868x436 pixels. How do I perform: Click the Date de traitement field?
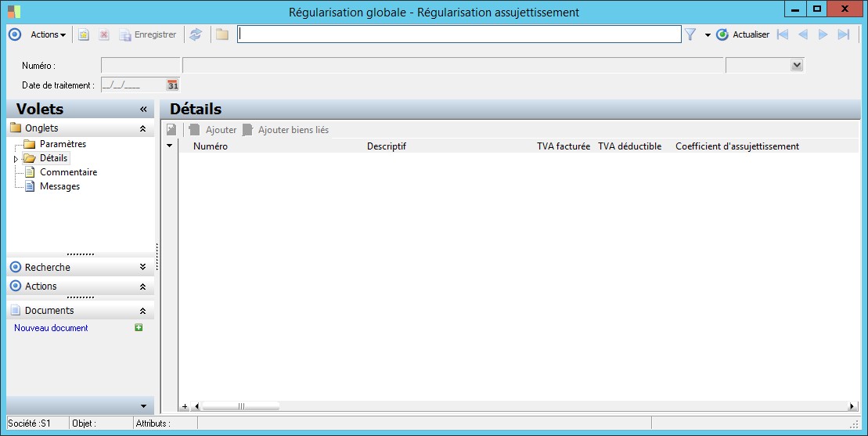[x=133, y=85]
